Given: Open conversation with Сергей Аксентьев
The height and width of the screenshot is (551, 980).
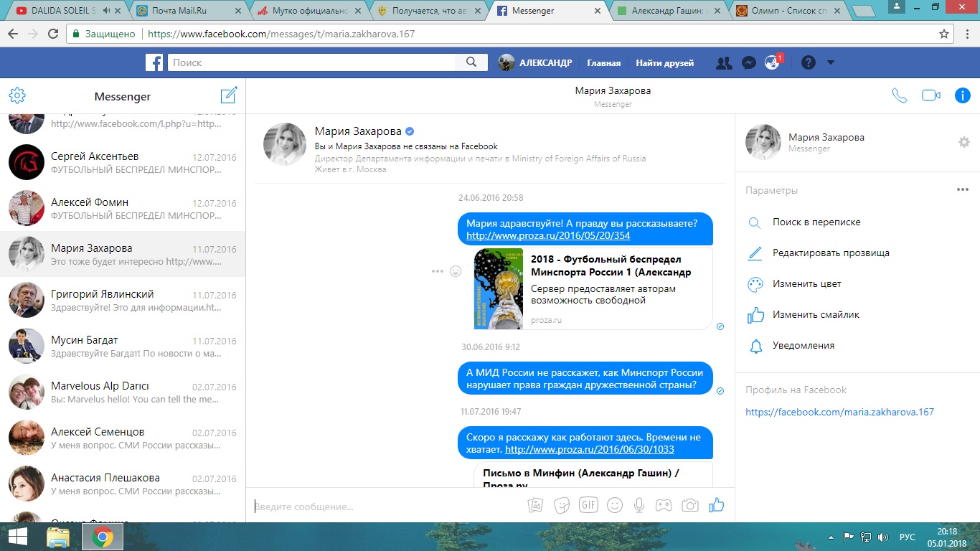Looking at the screenshot, I should coord(123,162).
